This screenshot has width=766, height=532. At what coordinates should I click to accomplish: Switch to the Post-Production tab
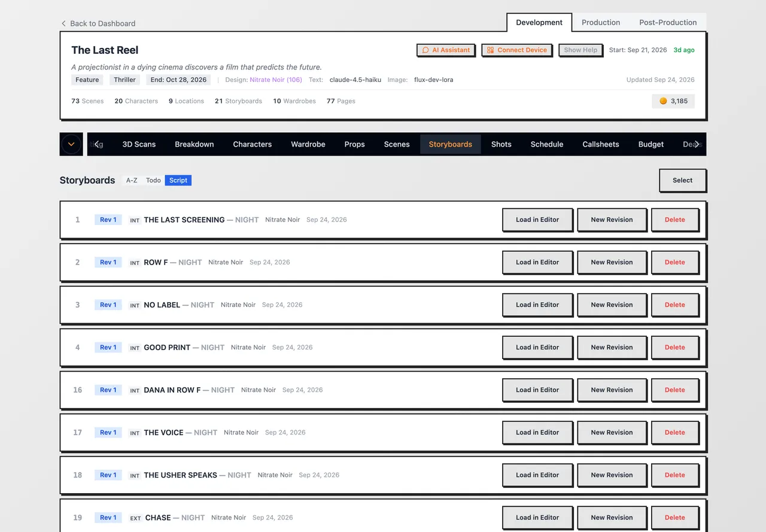pyautogui.click(x=668, y=22)
